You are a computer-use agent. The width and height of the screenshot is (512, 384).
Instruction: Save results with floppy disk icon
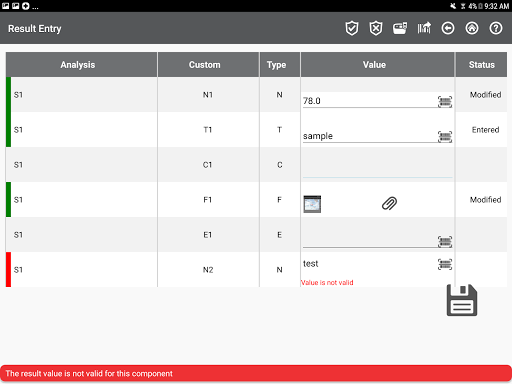tap(462, 300)
